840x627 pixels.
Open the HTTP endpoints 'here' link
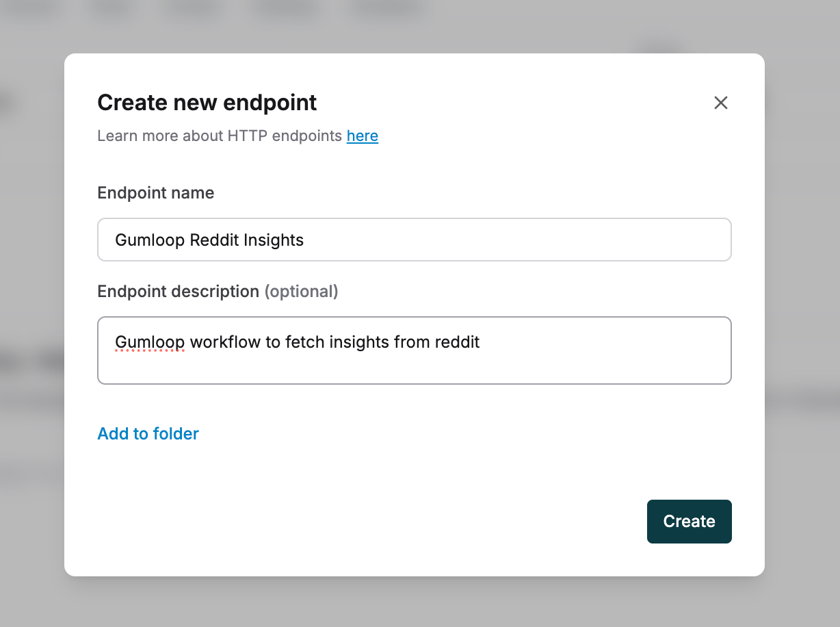pos(362,136)
